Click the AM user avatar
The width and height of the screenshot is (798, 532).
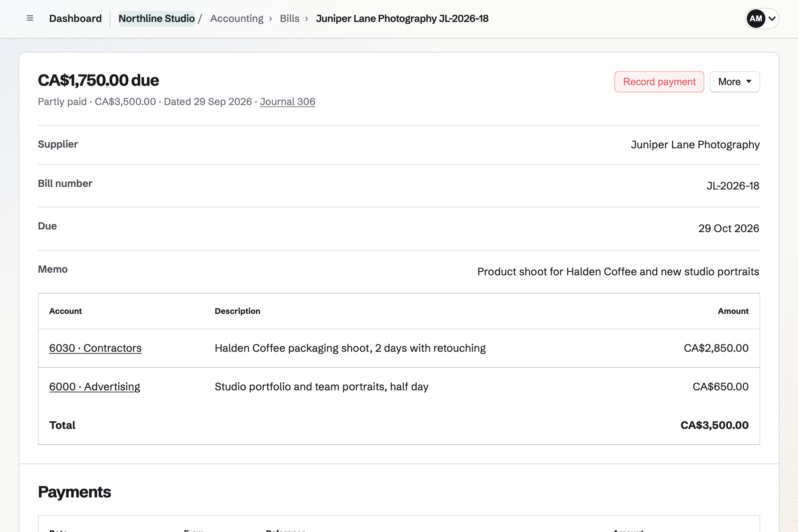point(755,19)
